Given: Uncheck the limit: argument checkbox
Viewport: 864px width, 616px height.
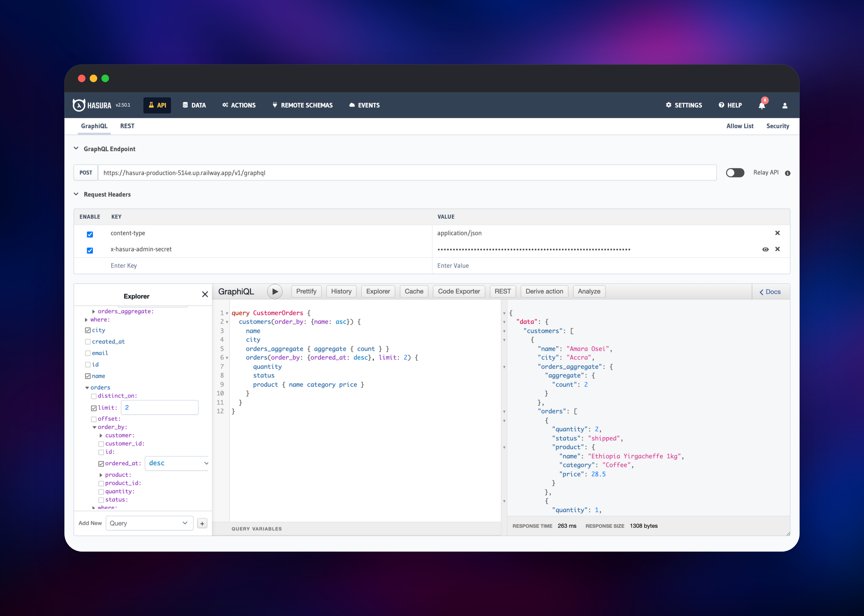Looking at the screenshot, I should click(x=94, y=408).
